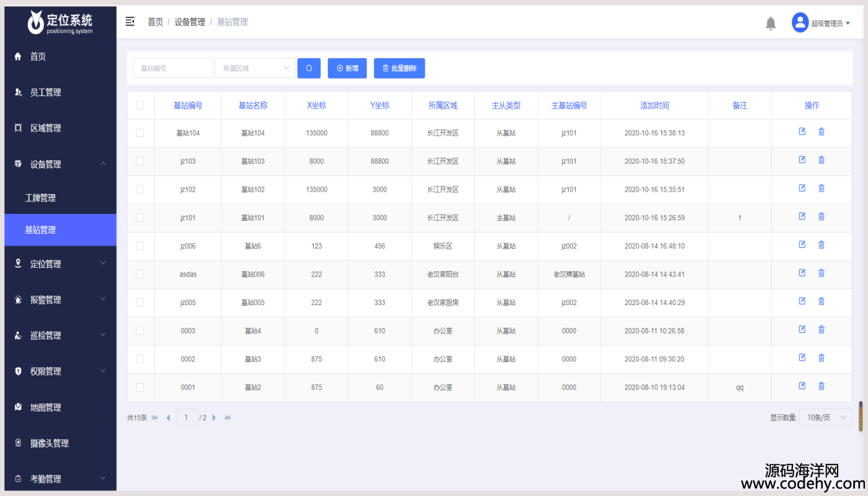Click 首页 in the breadcrumb

tap(155, 22)
